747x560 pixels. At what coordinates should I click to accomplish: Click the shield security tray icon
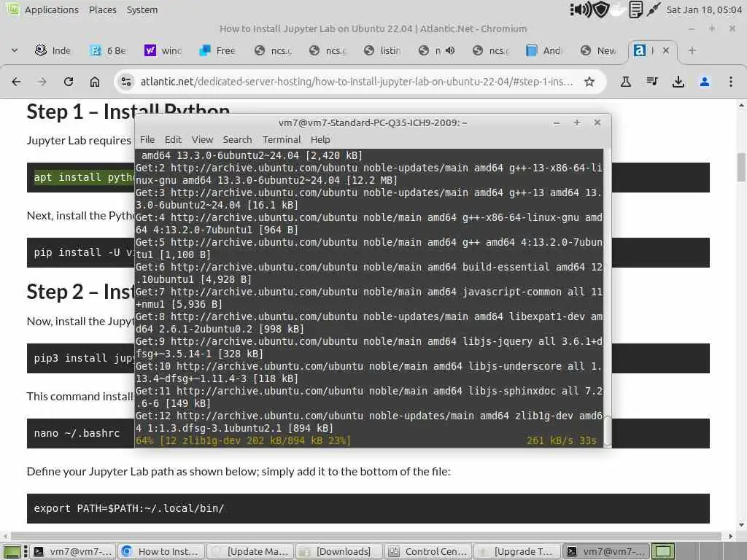[x=601, y=9]
